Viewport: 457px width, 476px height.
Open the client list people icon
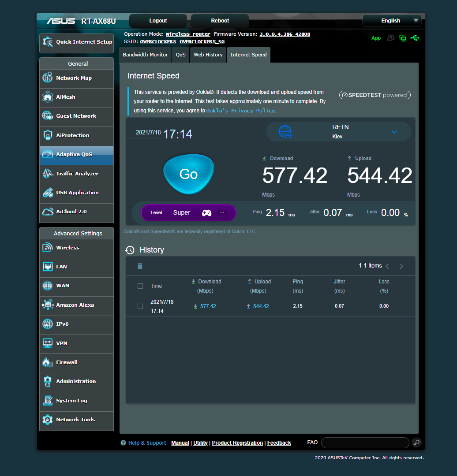390,38
